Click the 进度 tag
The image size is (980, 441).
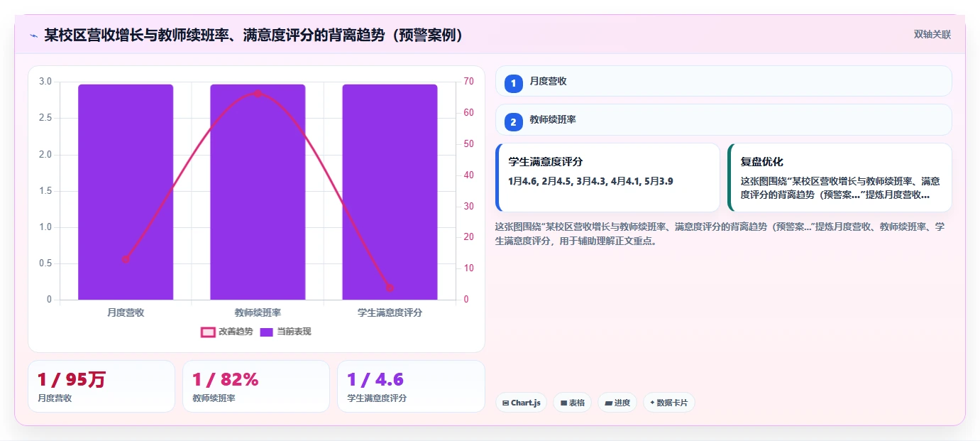click(617, 403)
